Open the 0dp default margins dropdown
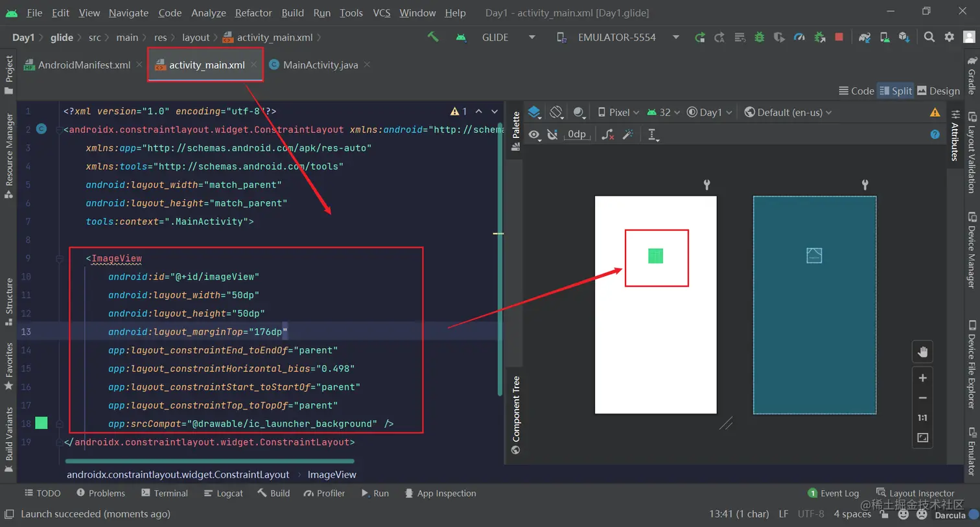 [x=576, y=134]
